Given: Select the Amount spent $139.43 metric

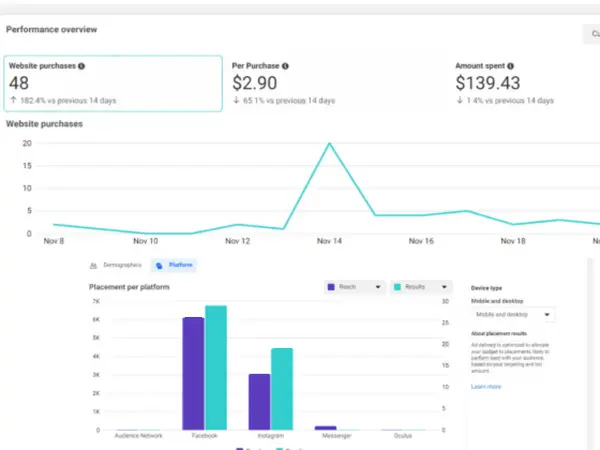Looking at the screenshot, I should 504,83.
